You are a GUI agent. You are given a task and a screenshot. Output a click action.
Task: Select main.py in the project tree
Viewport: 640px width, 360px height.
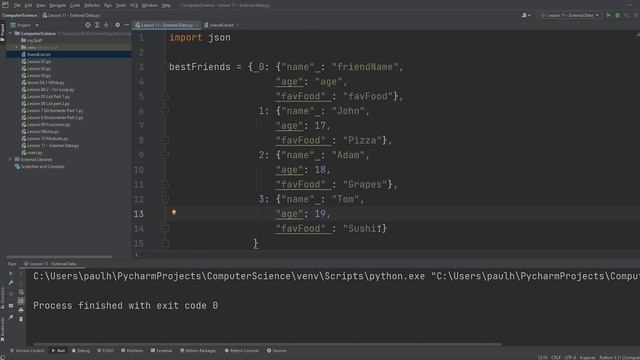pos(32,153)
